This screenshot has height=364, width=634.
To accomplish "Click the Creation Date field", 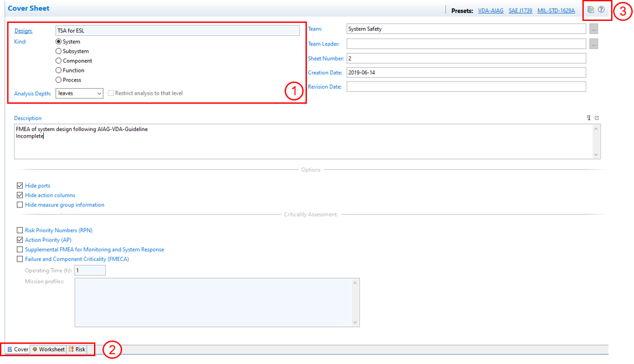I will [466, 72].
